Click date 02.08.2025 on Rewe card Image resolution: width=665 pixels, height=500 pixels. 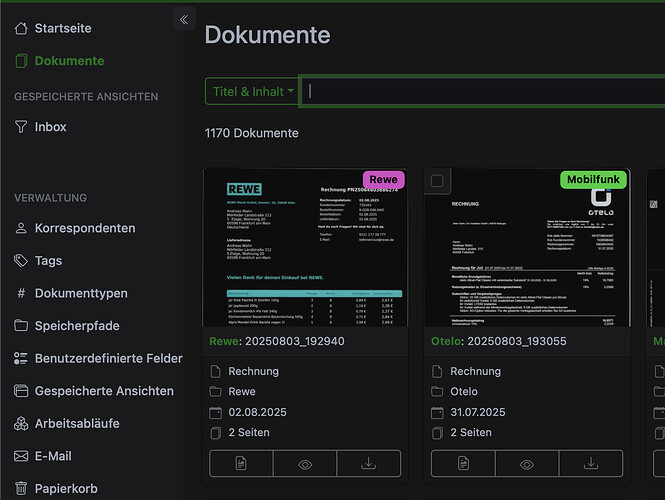[x=257, y=412]
